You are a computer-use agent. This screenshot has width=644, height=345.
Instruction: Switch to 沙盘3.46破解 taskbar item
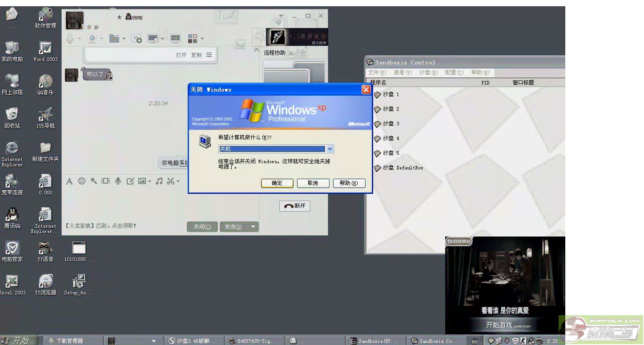[194, 341]
